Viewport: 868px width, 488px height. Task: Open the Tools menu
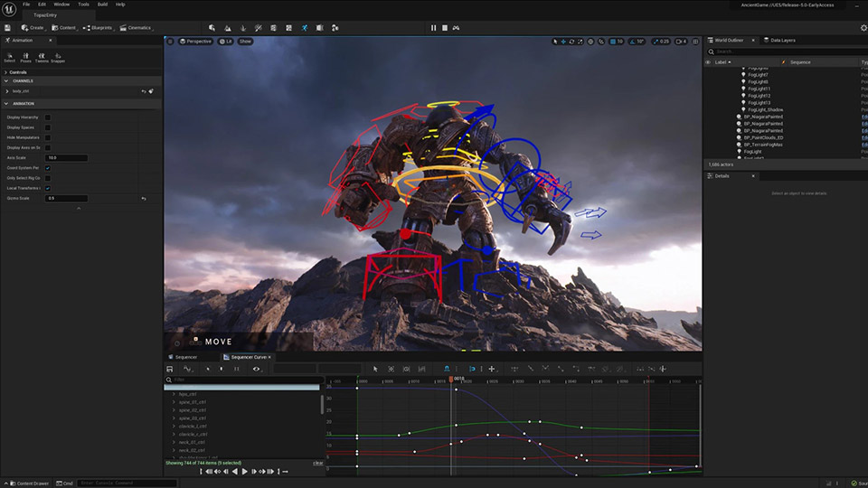(x=83, y=5)
